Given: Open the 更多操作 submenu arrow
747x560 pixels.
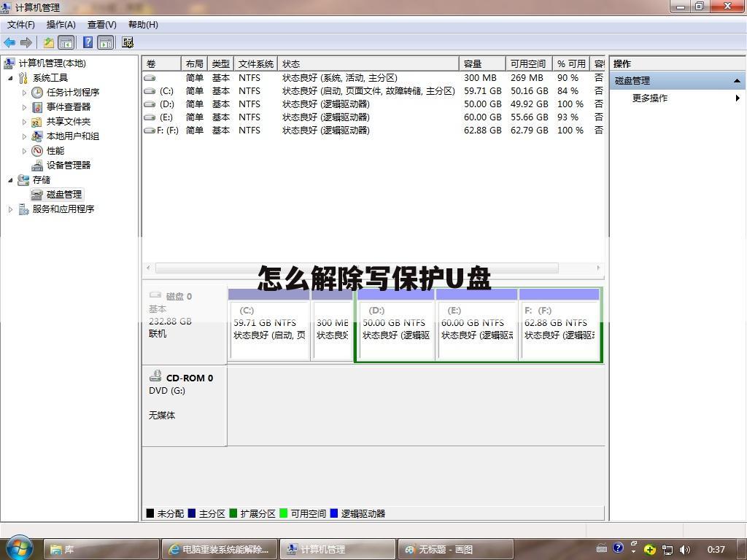Looking at the screenshot, I should 738,98.
